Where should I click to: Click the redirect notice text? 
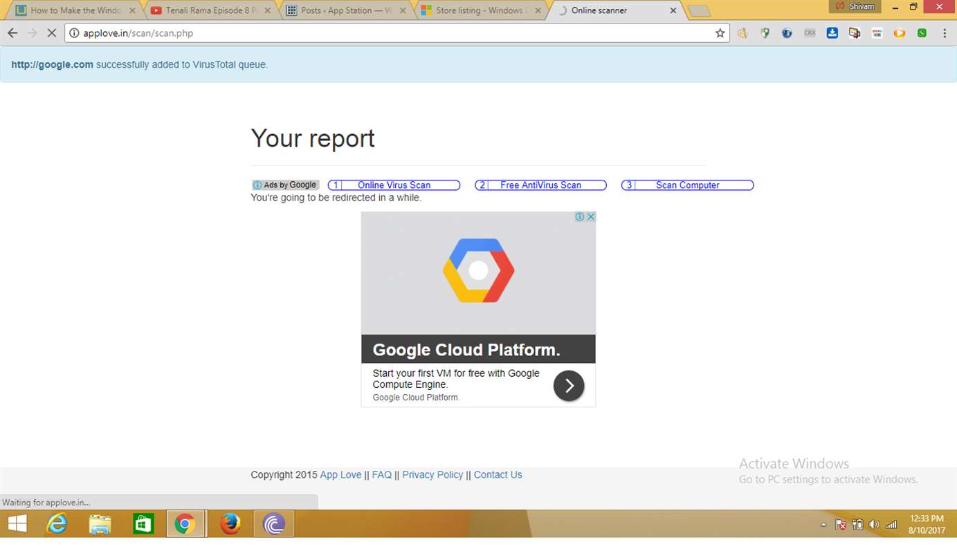point(336,198)
